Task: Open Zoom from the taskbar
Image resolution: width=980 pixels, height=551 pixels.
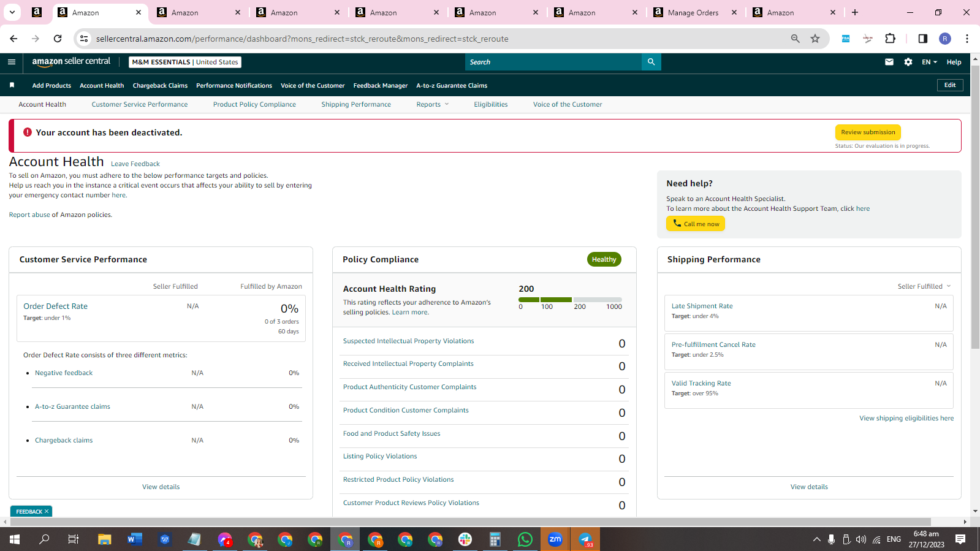Action: (555, 539)
